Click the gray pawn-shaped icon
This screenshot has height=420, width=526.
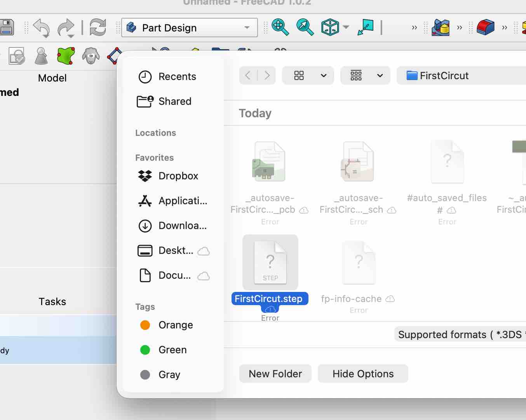(x=41, y=56)
